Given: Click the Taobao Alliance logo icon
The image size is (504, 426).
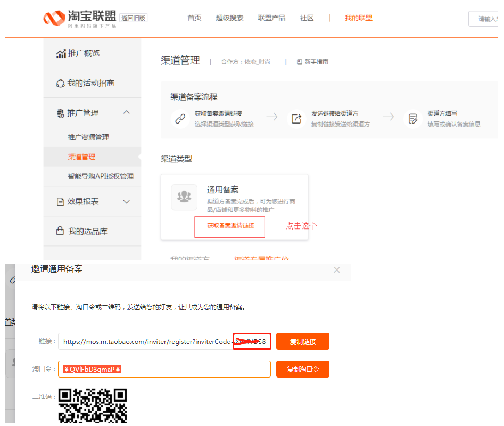Looking at the screenshot, I should tap(54, 18).
